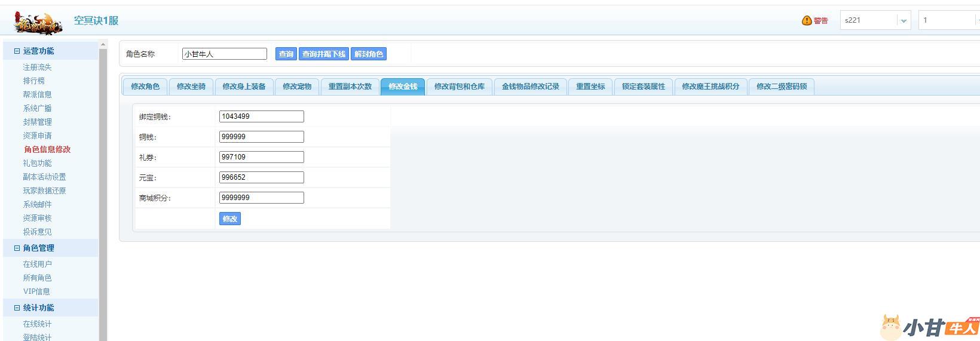Go to the 金钱物品修改记录 tab

530,87
